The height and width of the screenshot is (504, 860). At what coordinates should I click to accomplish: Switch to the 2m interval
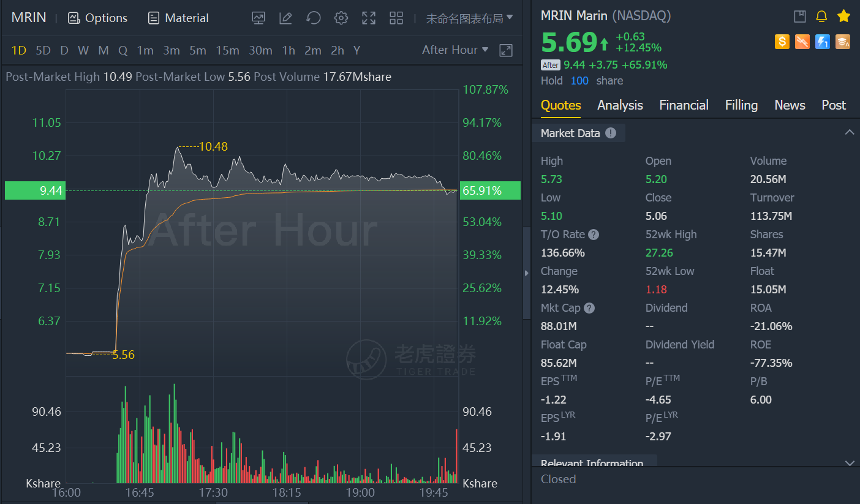pos(313,50)
